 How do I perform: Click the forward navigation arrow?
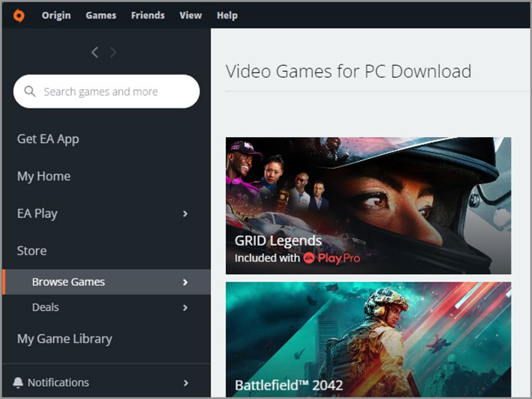(113, 52)
